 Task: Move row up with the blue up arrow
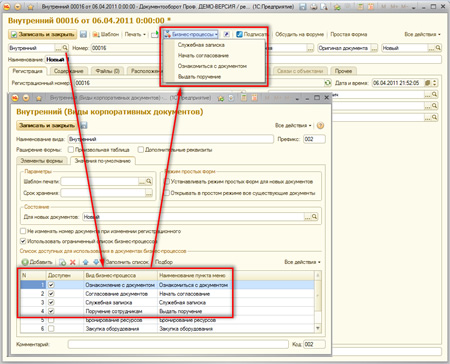click(86, 262)
